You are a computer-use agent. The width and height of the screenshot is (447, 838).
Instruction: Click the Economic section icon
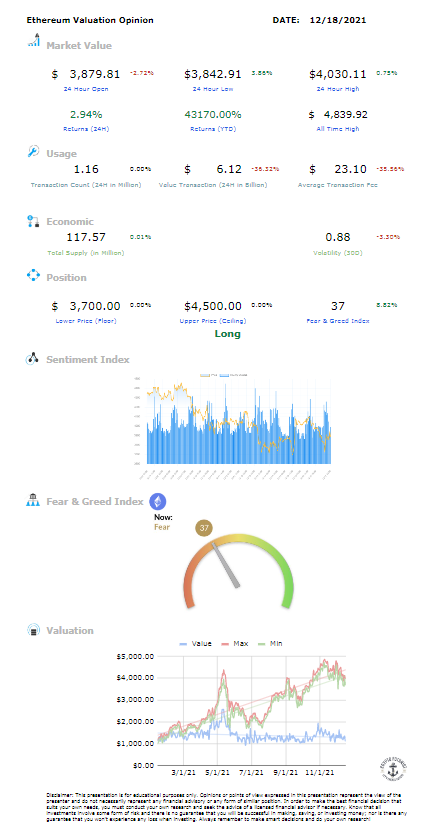coord(33,221)
